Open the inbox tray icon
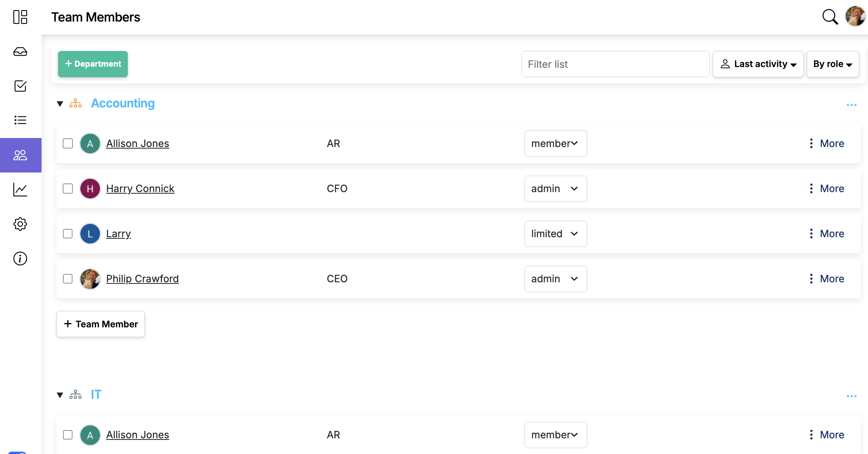This screenshot has width=868, height=454. (x=20, y=52)
